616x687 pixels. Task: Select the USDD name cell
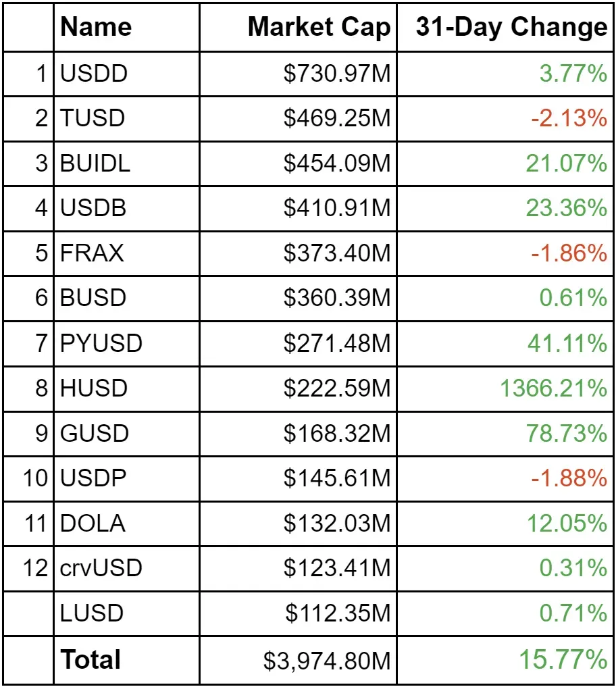pyautogui.click(x=94, y=73)
